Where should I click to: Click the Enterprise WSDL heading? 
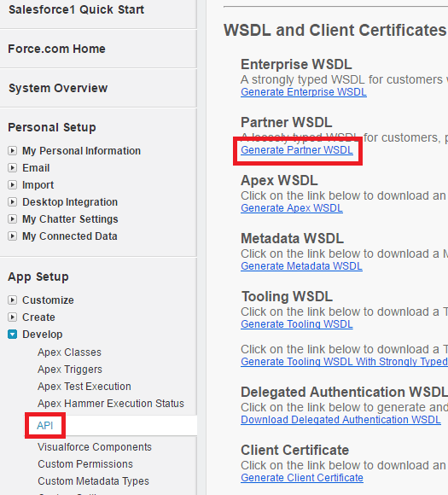point(296,64)
